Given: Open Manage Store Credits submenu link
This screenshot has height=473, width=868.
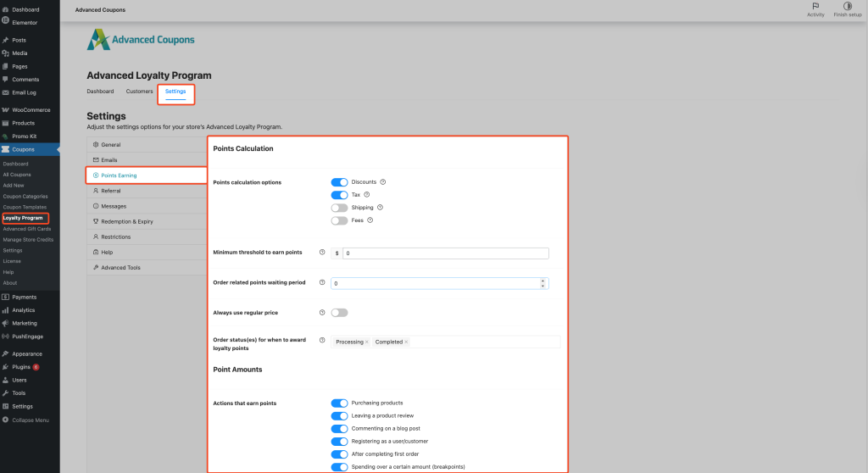Looking at the screenshot, I should (x=28, y=239).
